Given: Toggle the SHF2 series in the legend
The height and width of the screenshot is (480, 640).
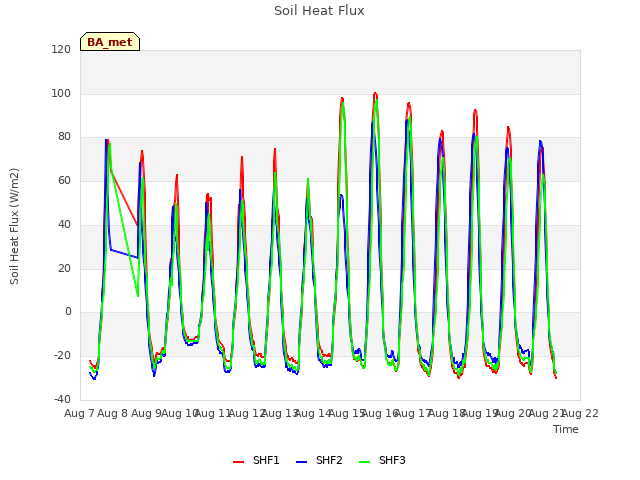Looking at the screenshot, I should [x=319, y=460].
